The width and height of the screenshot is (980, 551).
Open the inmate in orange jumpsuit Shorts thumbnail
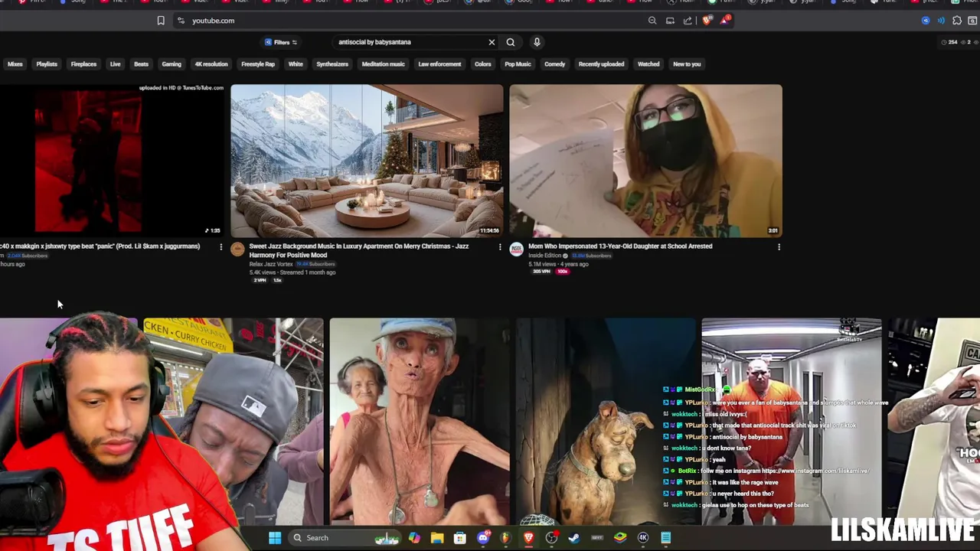[x=792, y=422]
